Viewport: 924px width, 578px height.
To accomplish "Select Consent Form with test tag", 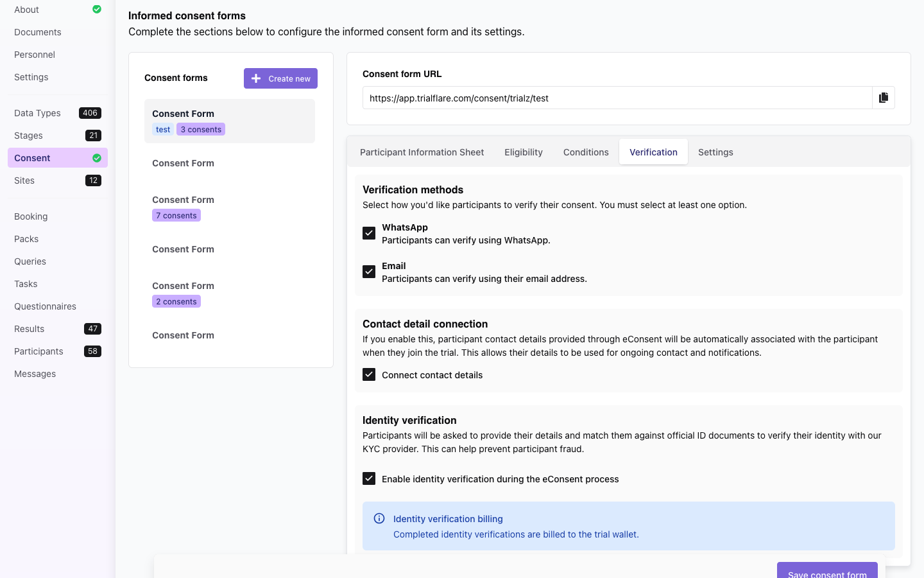I will 230,121.
